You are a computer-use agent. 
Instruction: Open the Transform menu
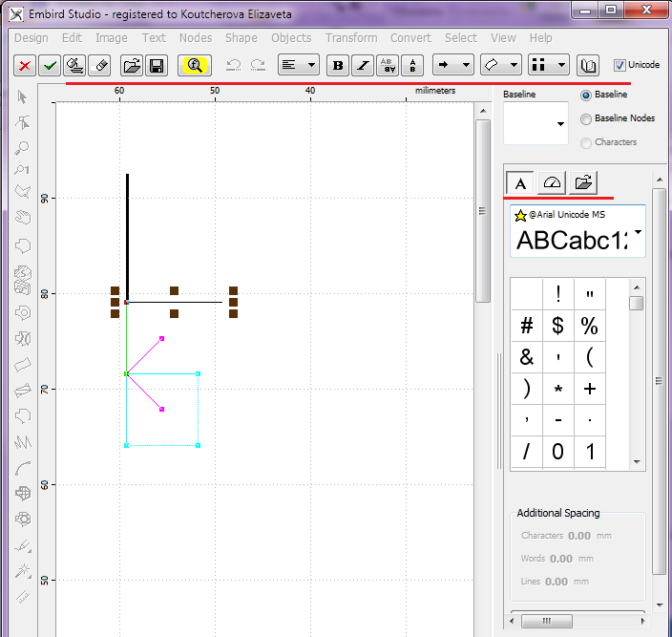pos(350,38)
